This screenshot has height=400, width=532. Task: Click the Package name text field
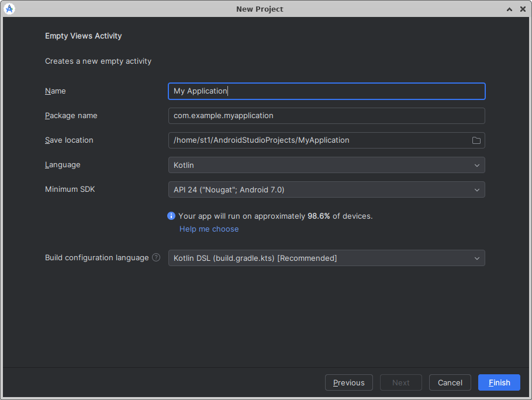pyautogui.click(x=326, y=116)
